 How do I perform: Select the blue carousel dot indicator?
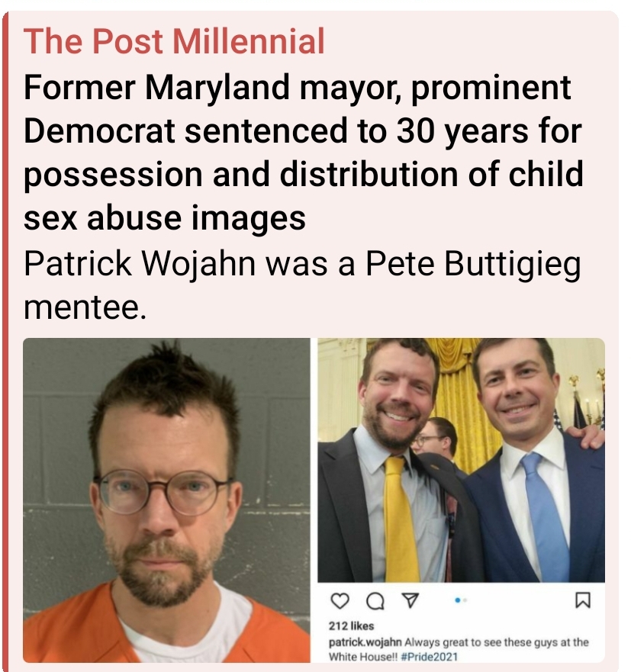(458, 600)
